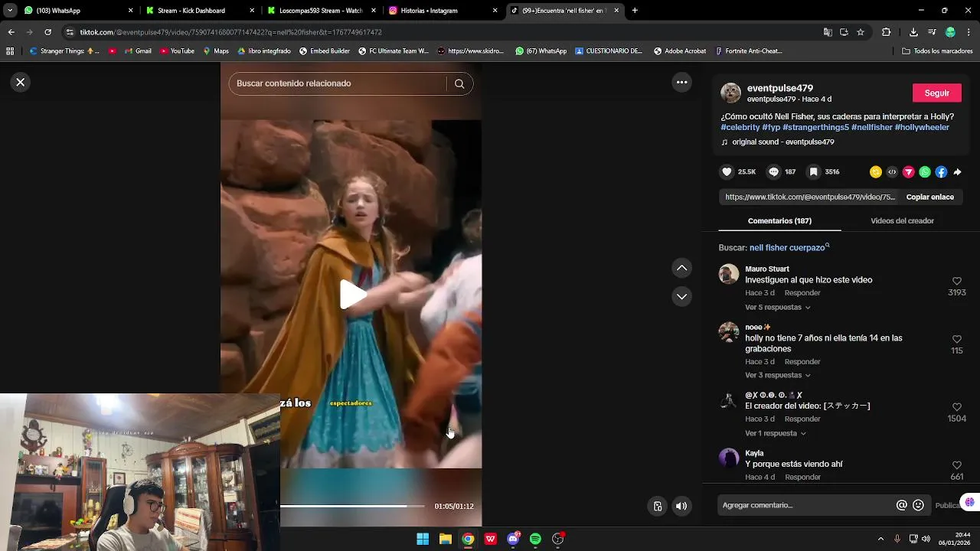Switch to Comentarios (187) tab
This screenshot has width=980, height=551.
(x=779, y=220)
